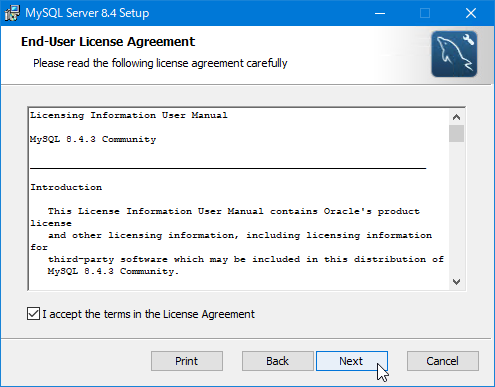
Task: Click the license scrollbar thumb
Action: pyautogui.click(x=456, y=134)
